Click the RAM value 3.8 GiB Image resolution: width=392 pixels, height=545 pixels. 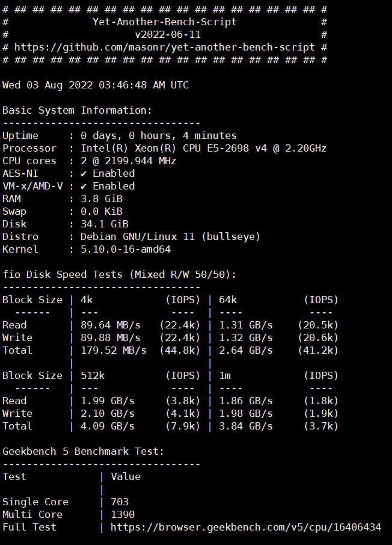click(x=102, y=199)
